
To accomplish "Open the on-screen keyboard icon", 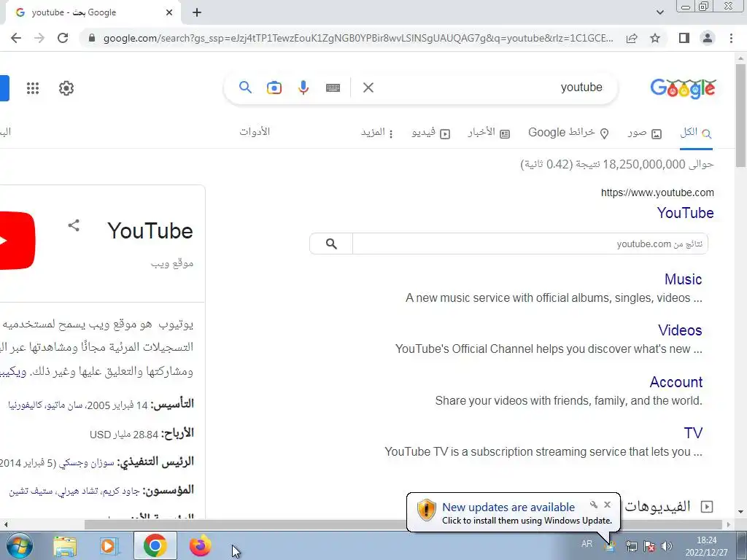I will click(333, 87).
